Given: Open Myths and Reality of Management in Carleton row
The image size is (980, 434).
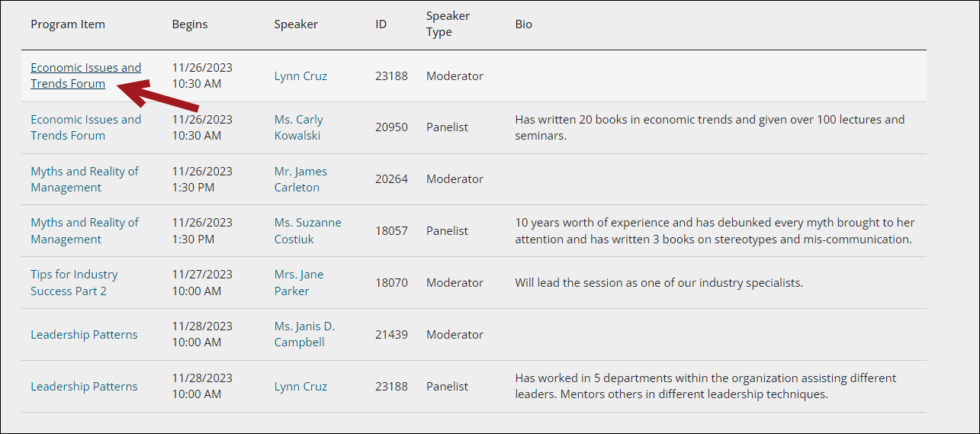Looking at the screenshot, I should click(x=84, y=179).
